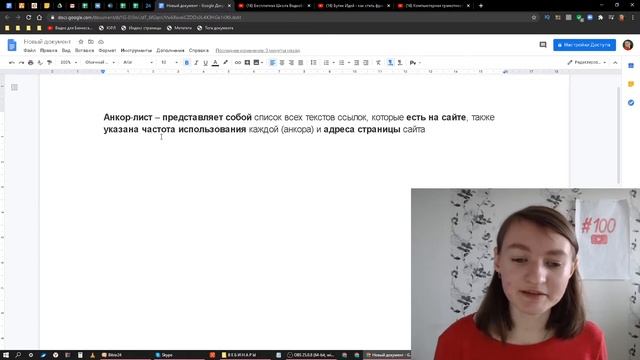Go to the browser home page
640x360 pixels.
click(39, 18)
